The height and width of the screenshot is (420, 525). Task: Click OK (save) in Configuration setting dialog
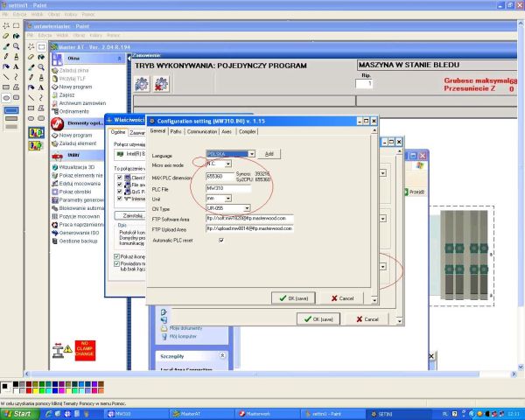(x=293, y=298)
